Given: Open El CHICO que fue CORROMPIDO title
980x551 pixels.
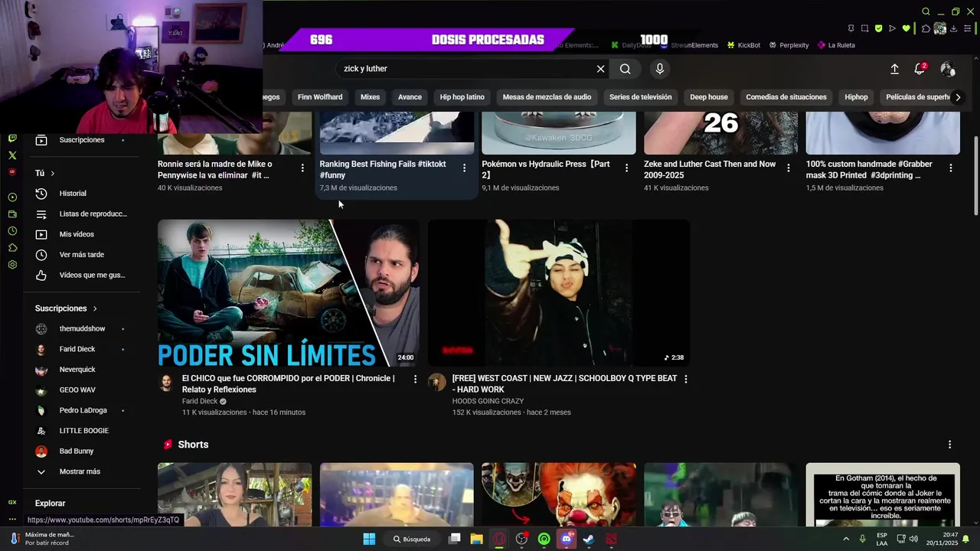Looking at the screenshot, I should point(289,383).
